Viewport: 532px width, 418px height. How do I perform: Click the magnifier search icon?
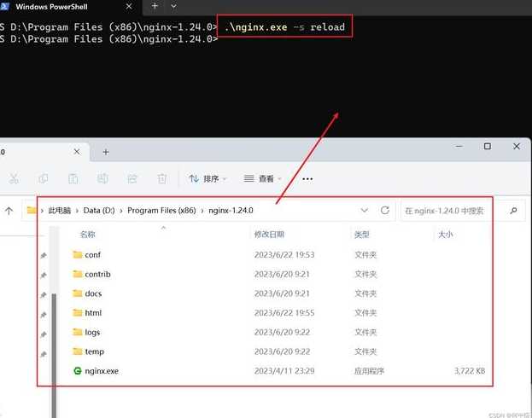pyautogui.click(x=513, y=211)
